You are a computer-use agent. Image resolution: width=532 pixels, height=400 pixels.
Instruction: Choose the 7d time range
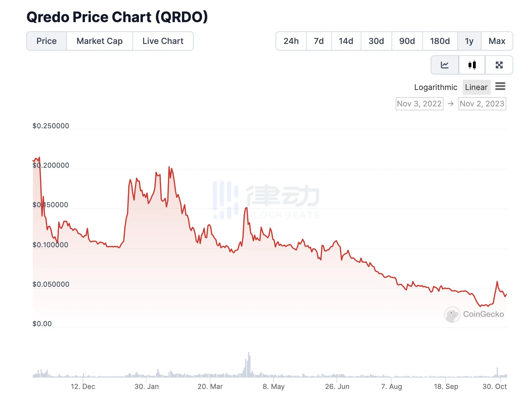[x=319, y=41]
